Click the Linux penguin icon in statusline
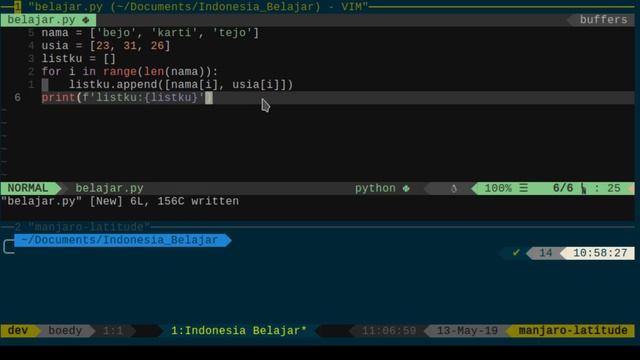 pos(453,189)
